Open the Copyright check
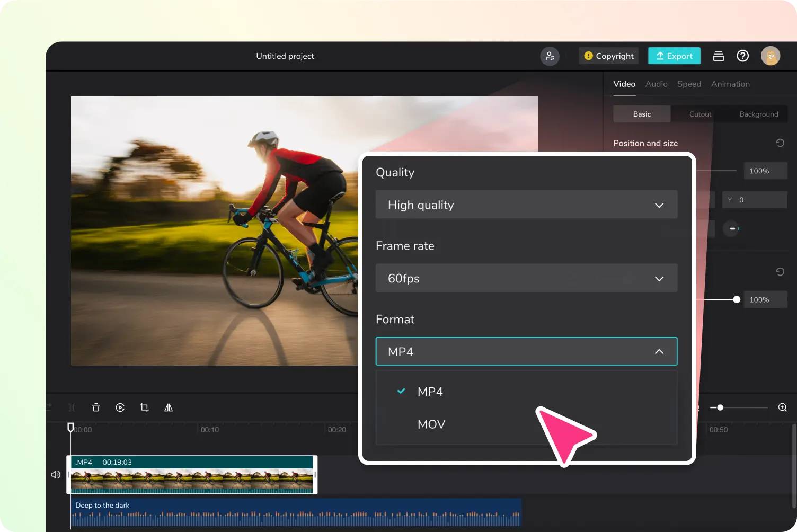797x532 pixels. (609, 56)
